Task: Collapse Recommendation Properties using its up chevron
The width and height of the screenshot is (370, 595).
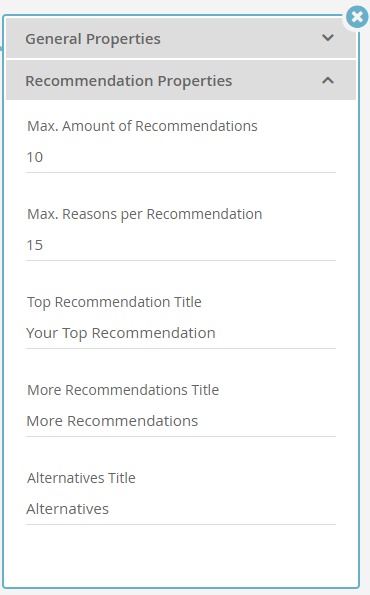Action: (328, 80)
